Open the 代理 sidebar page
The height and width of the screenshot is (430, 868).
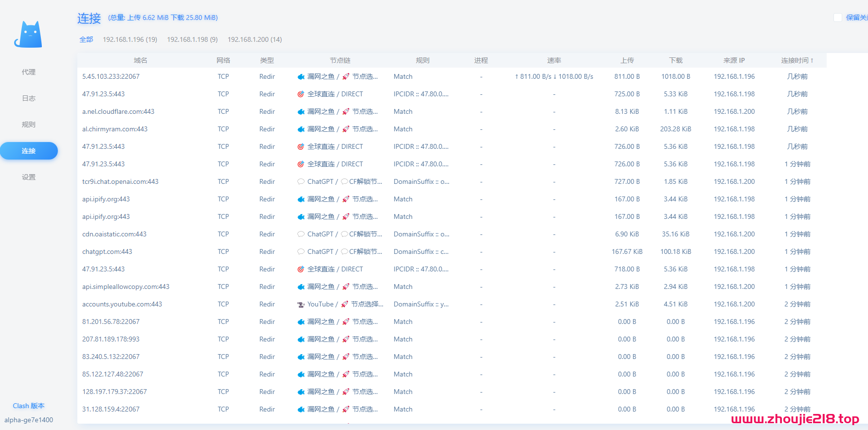pos(29,72)
